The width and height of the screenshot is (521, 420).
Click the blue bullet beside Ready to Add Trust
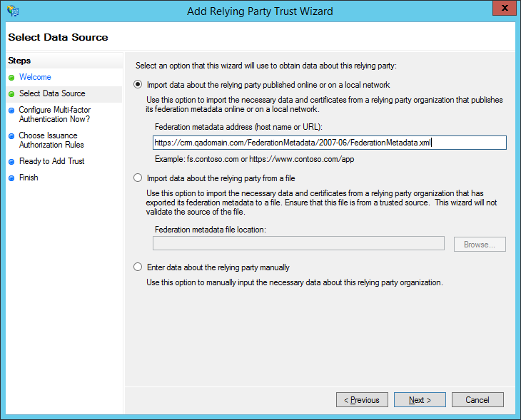pos(11,162)
